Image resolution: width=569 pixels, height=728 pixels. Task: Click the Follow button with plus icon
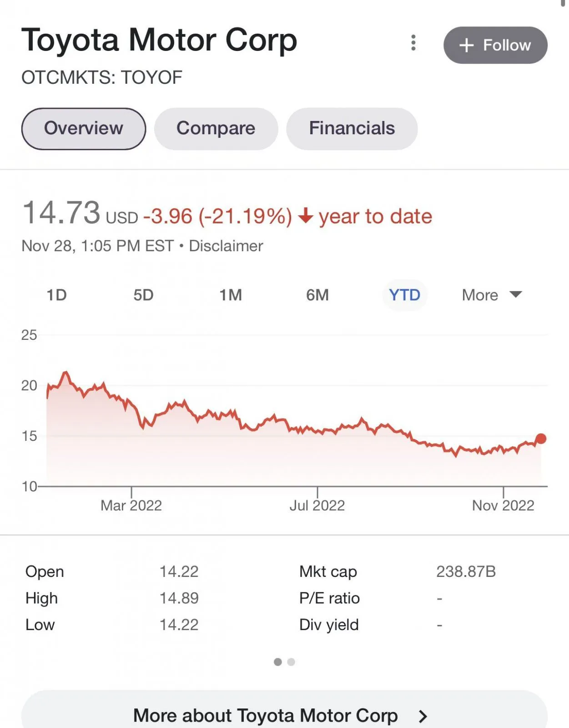pos(495,45)
